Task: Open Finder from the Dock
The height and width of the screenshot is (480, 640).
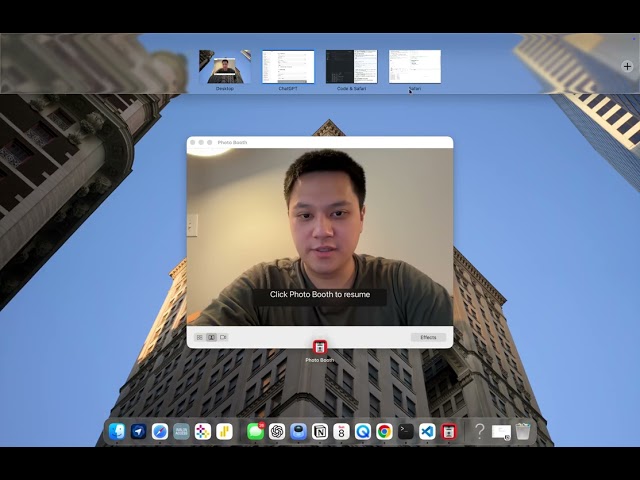Action: (117, 432)
